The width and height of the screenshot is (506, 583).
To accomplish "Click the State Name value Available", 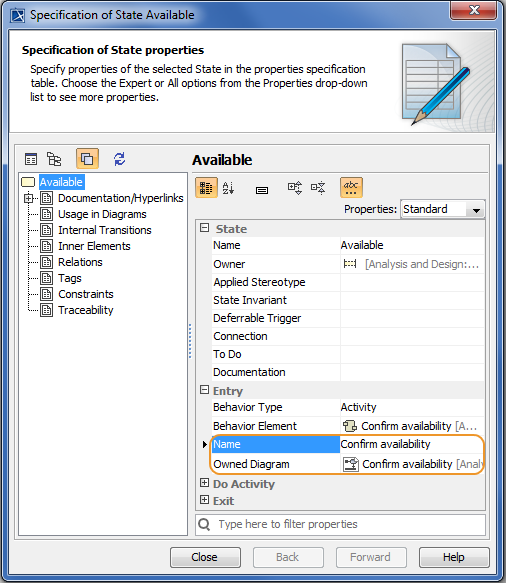I will coord(362,245).
